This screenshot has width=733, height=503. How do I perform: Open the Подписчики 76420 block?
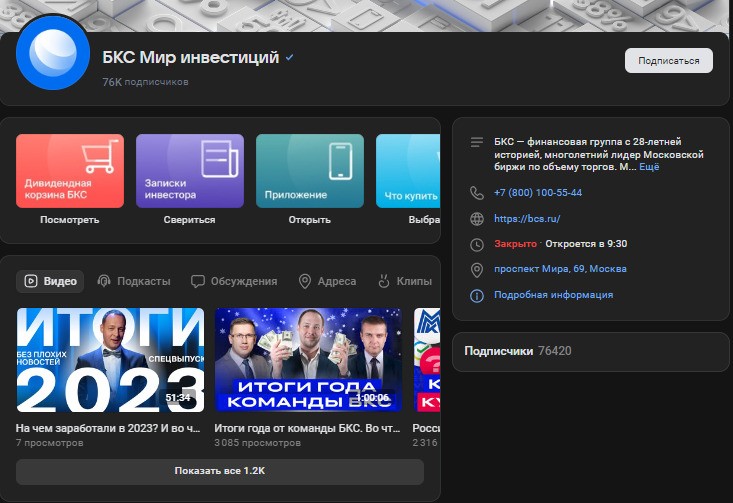click(x=591, y=352)
